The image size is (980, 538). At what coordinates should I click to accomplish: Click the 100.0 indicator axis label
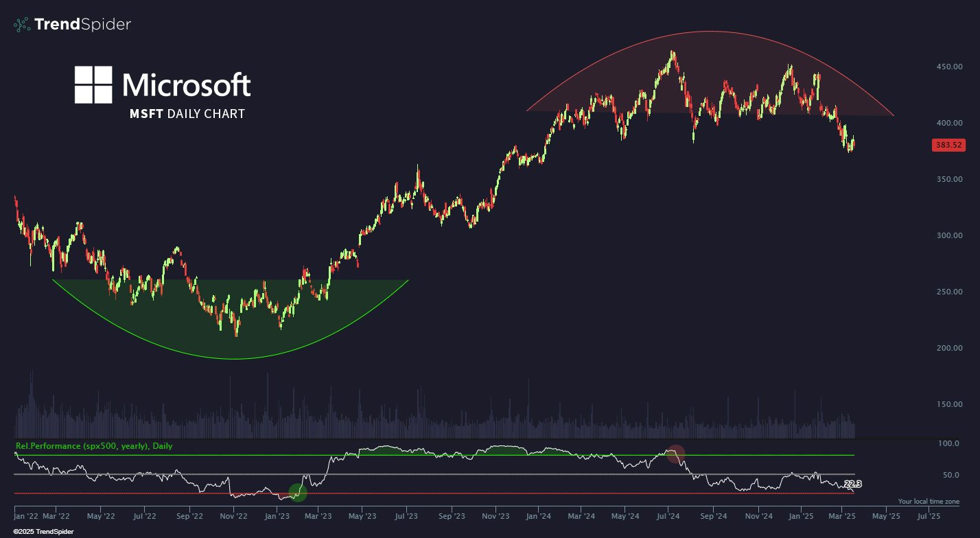click(948, 444)
